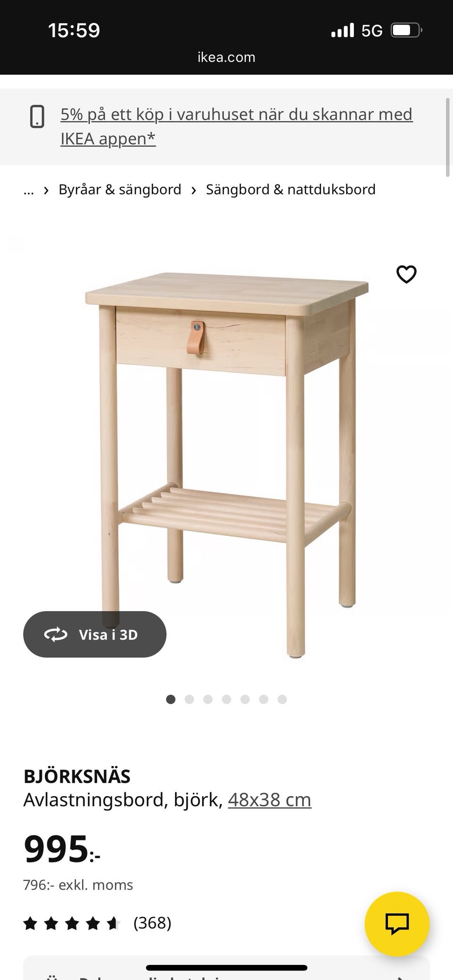The image size is (453, 980).
Task: Expand the collapsed breadcrumb ellipsis
Action: pos(29,190)
